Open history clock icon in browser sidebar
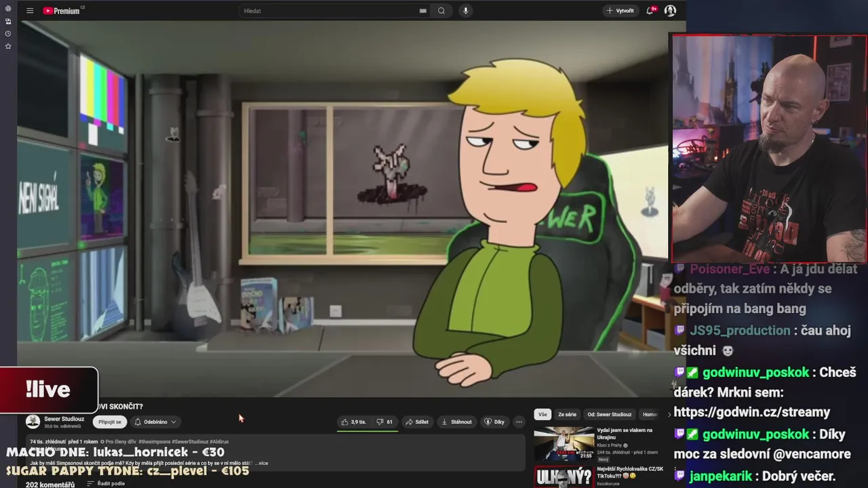This screenshot has height=488, width=868. [8, 34]
